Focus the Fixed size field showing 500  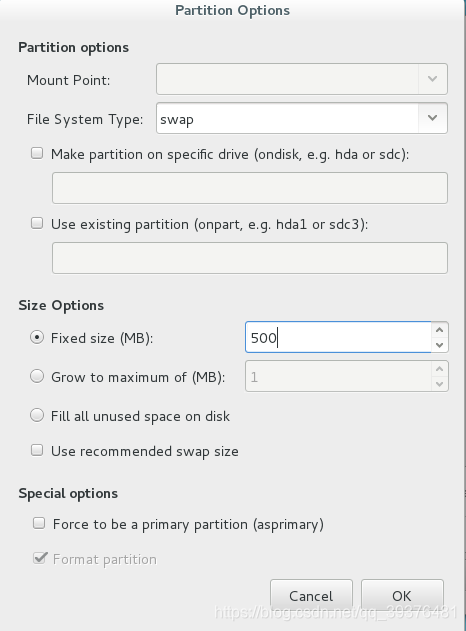click(338, 337)
